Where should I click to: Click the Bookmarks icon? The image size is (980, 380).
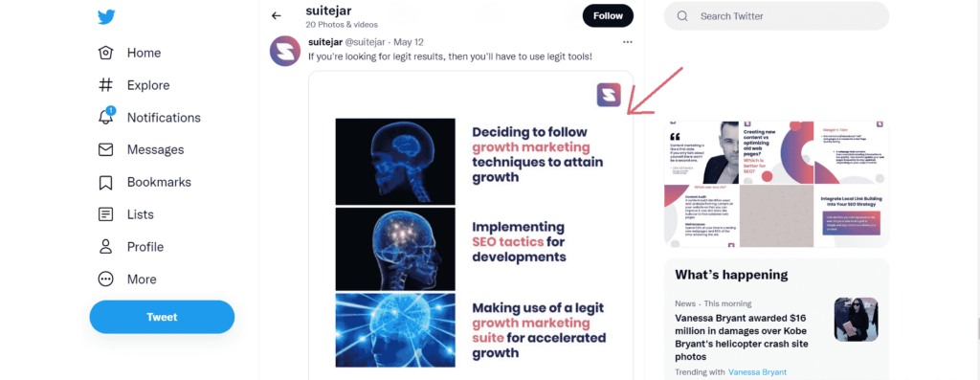coord(105,183)
